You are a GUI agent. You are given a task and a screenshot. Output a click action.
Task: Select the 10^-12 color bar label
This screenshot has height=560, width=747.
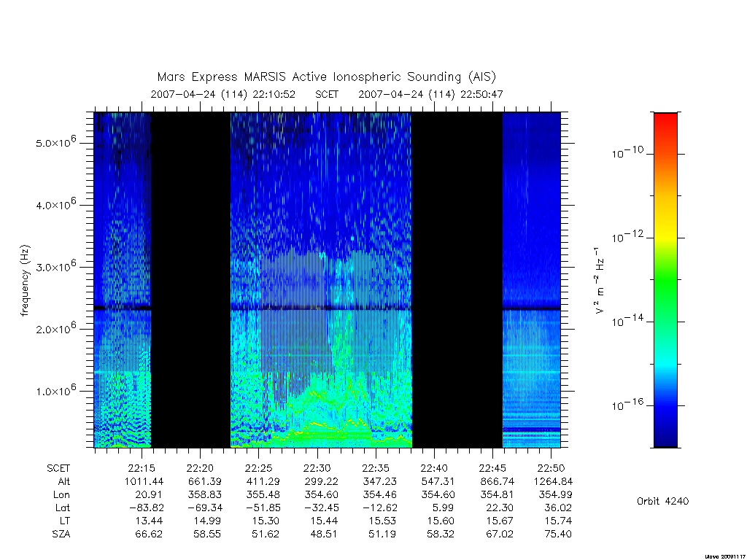click(627, 236)
